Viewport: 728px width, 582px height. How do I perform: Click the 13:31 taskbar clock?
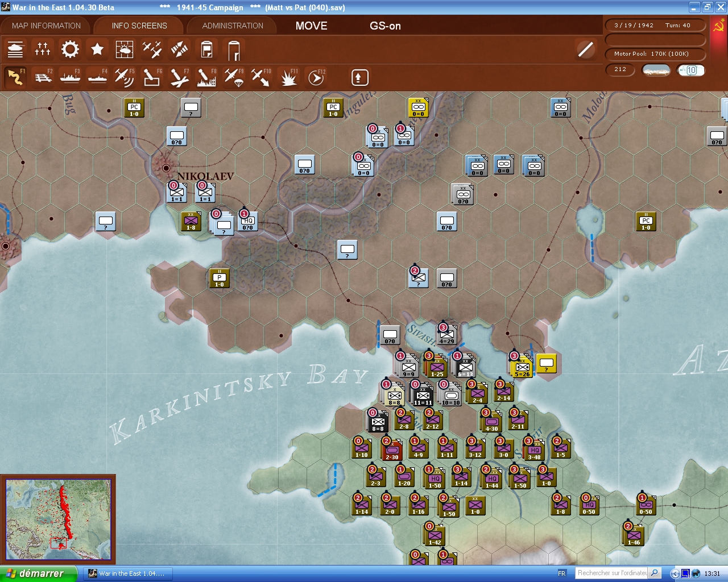click(x=712, y=573)
